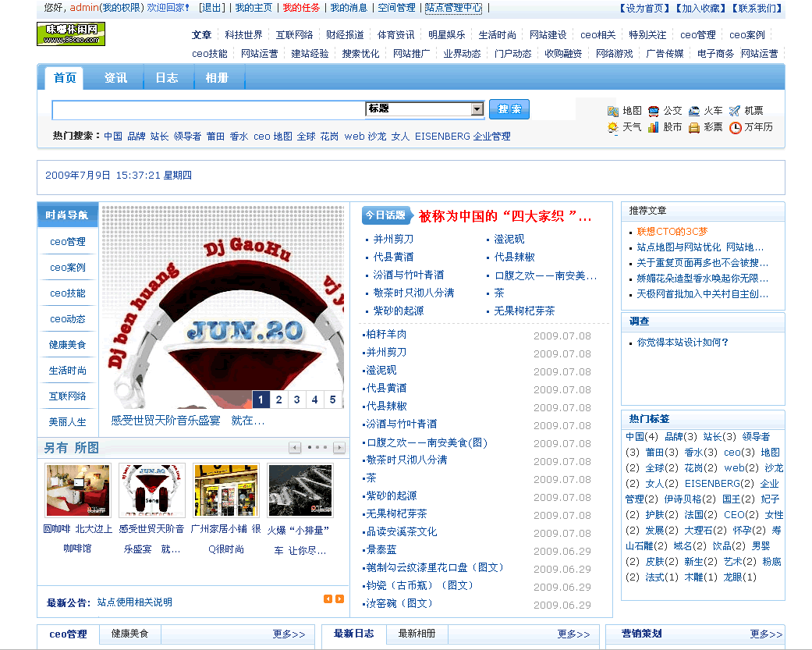The height and width of the screenshot is (650, 812).
Task: Select slide number 3 on banner
Action: 296,400
